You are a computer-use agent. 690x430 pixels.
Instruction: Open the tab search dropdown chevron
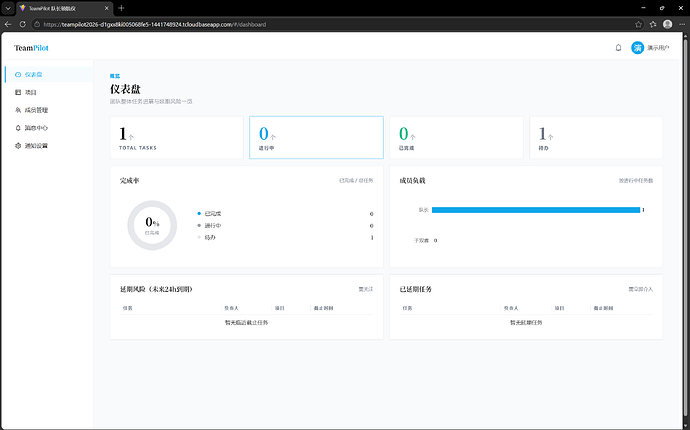[8, 8]
